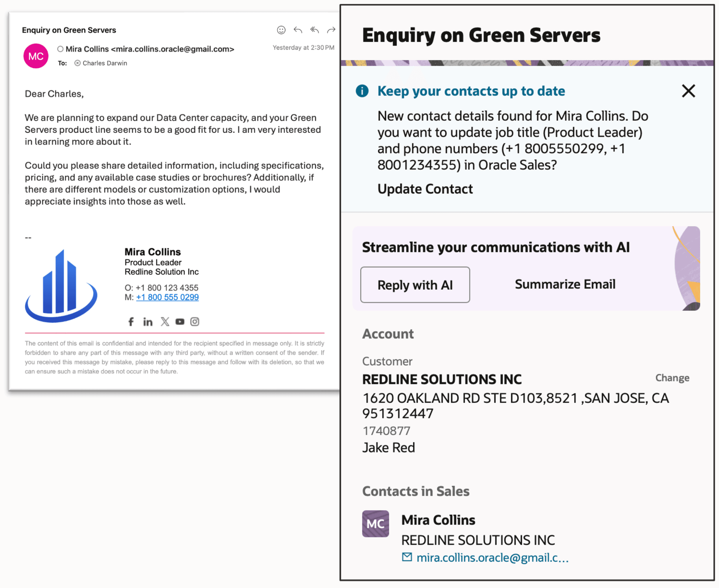719x588 pixels.
Task: Click Product Leader title in signature
Action: (x=153, y=262)
